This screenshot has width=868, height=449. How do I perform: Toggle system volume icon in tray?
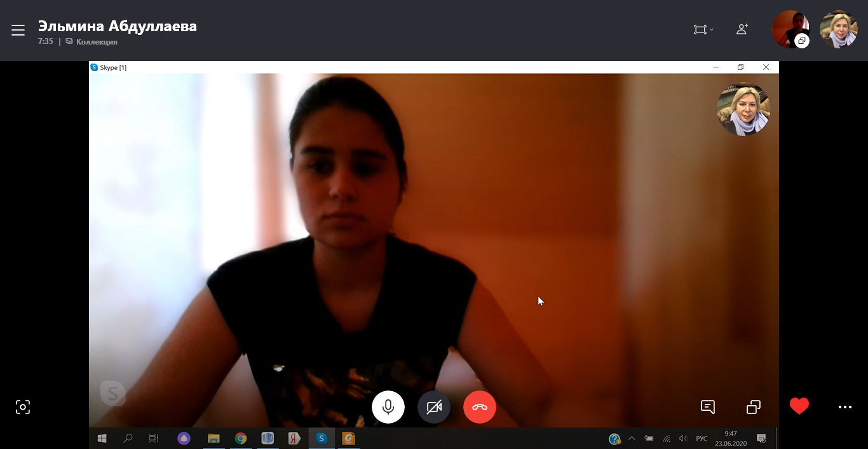coord(683,438)
